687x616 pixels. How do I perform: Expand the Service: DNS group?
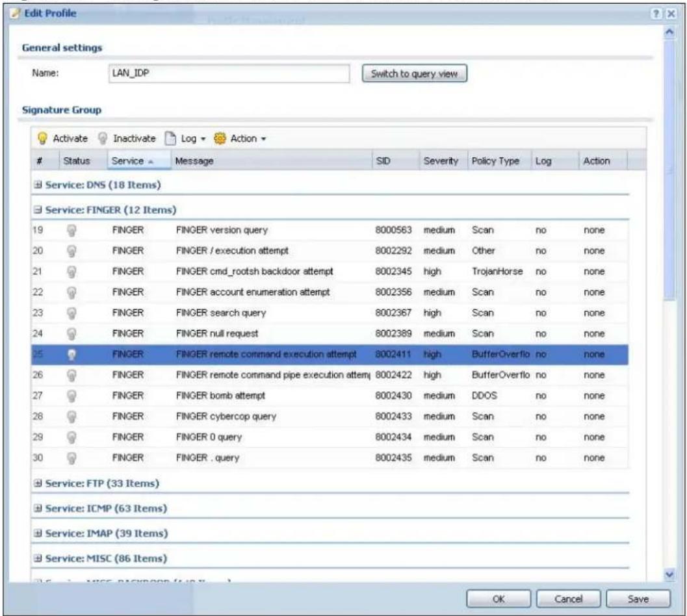coord(38,185)
